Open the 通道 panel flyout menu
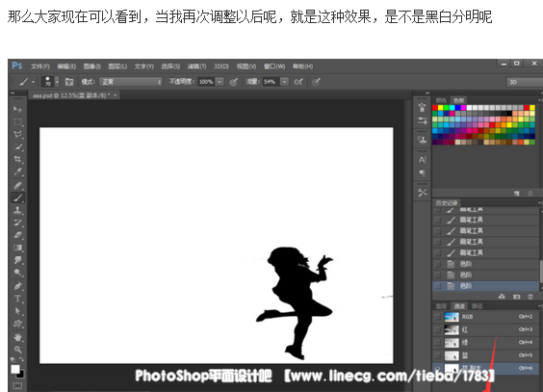 540,305
